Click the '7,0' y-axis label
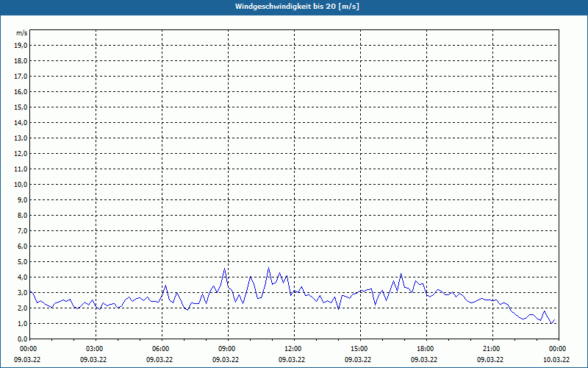Screen dimensions: 588x368 click(22, 230)
